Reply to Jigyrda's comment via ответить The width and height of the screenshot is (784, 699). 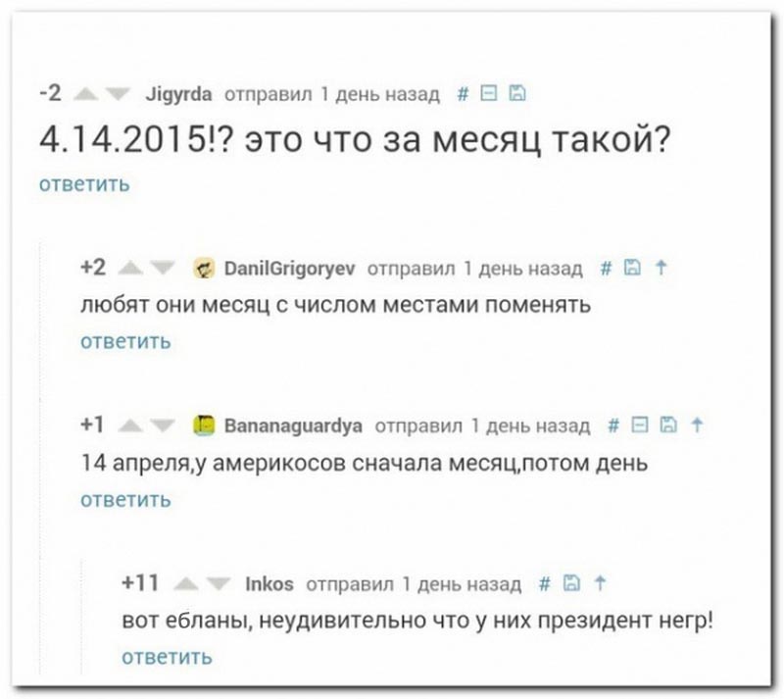pyautogui.click(x=84, y=184)
